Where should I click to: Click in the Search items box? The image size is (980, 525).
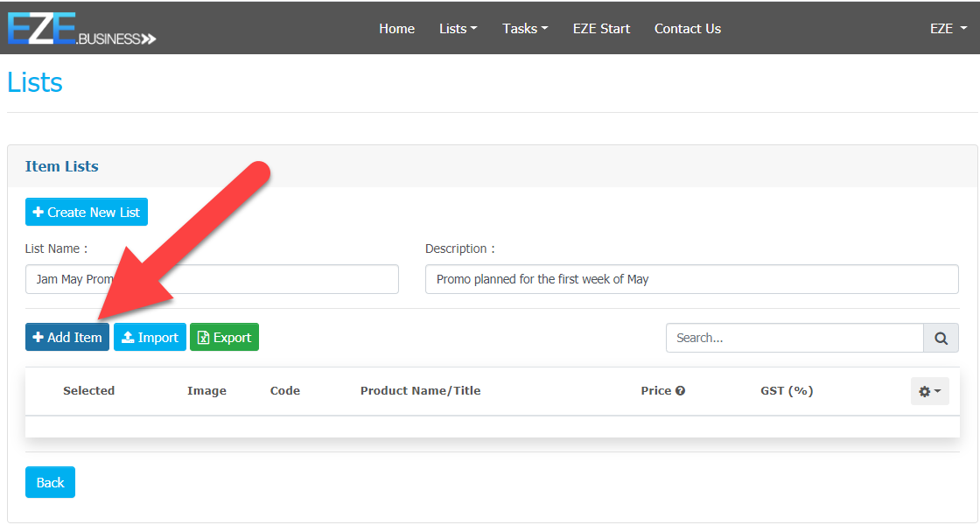(x=794, y=338)
